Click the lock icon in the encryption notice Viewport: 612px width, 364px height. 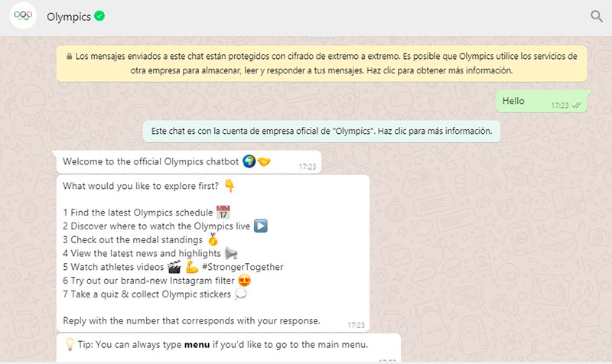pyautogui.click(x=69, y=56)
